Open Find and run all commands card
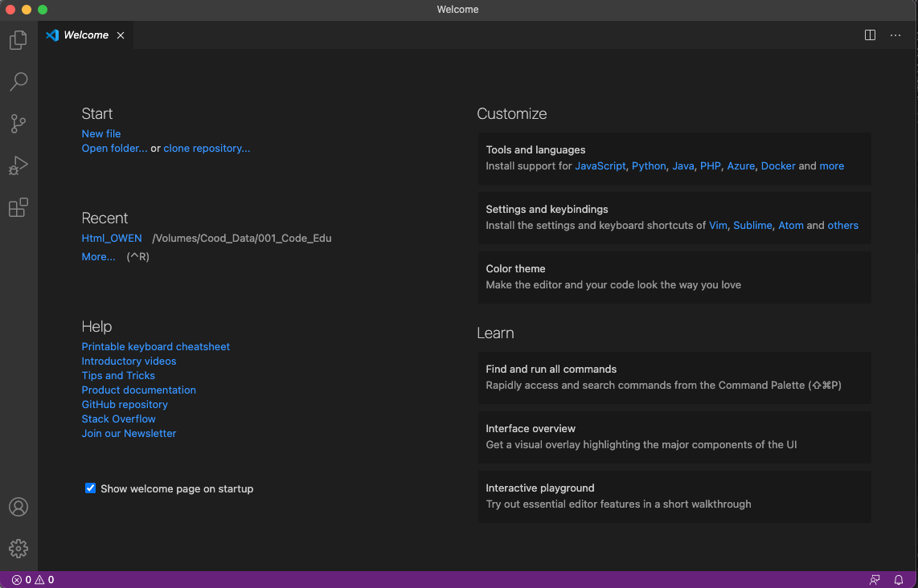 [674, 378]
